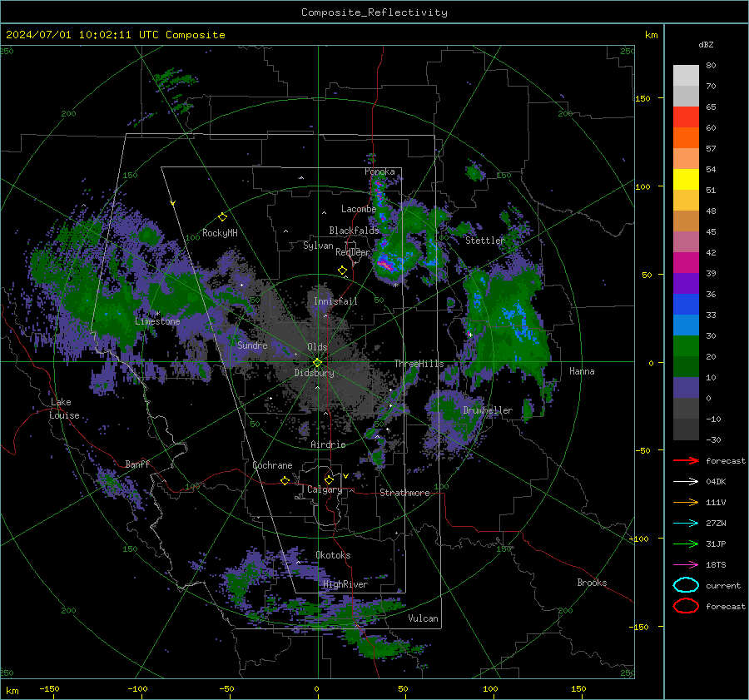Click the green 31JP arrow icon
749x700 pixels.
pyautogui.click(x=686, y=544)
